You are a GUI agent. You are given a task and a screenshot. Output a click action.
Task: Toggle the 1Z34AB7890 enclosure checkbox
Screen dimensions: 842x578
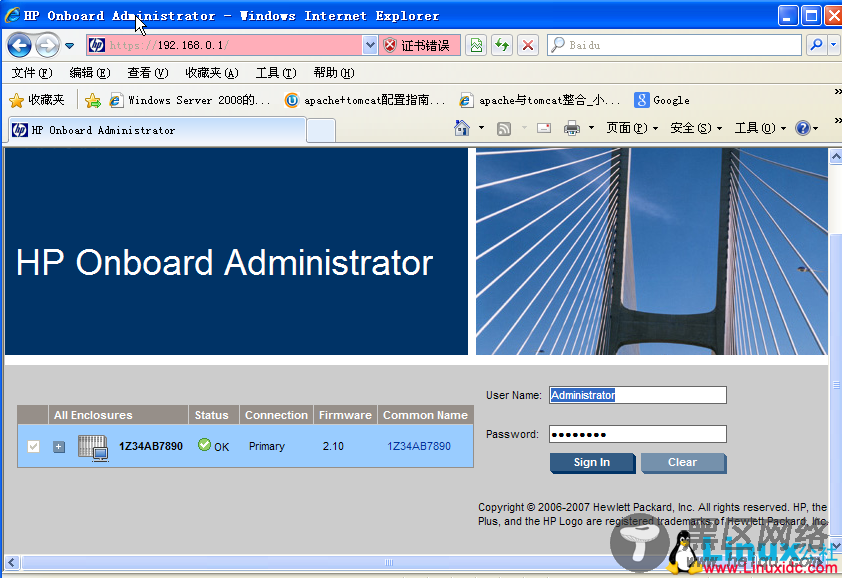pyautogui.click(x=33, y=446)
